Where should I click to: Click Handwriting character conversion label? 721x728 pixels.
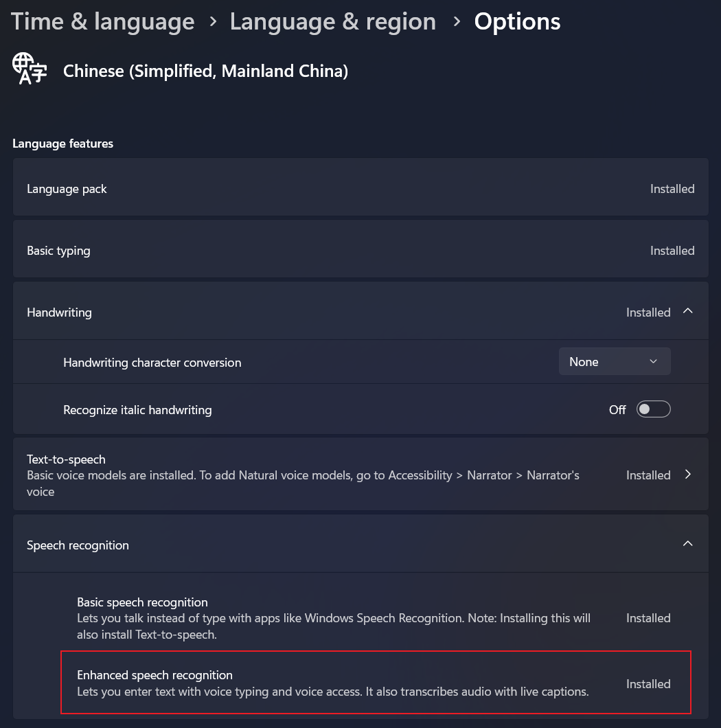152,362
